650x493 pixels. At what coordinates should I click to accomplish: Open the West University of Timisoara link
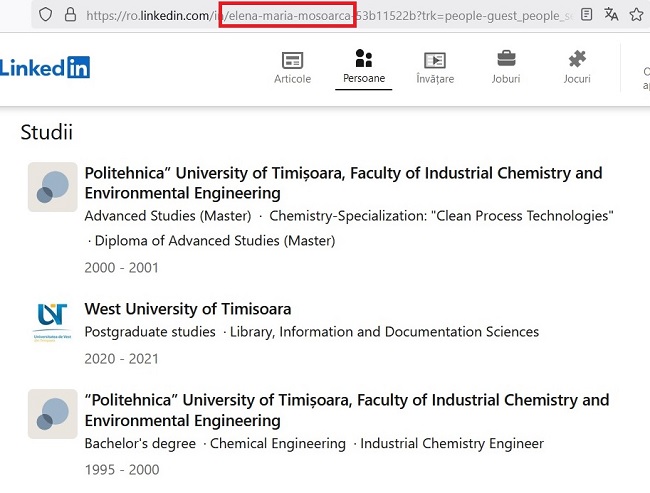pyautogui.click(x=188, y=309)
